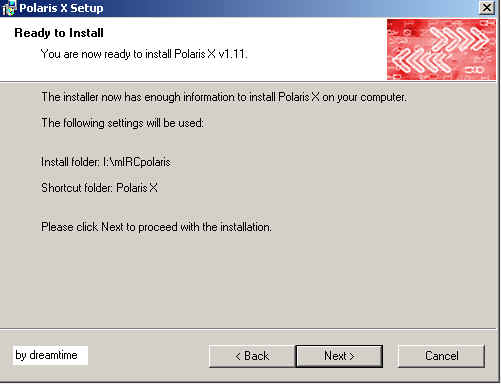Viewport: 501px width, 384px height.
Task: Click the Polaris X Setup title text
Action: 61,8
